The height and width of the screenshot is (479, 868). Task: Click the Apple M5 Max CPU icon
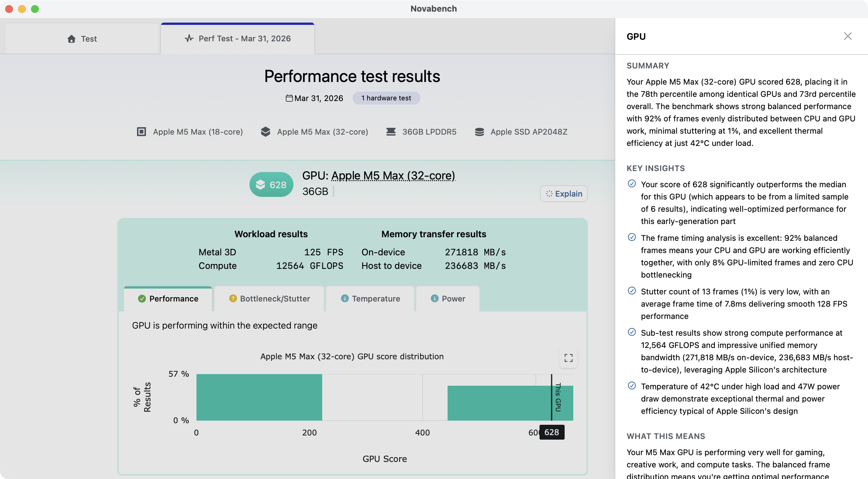coord(142,132)
